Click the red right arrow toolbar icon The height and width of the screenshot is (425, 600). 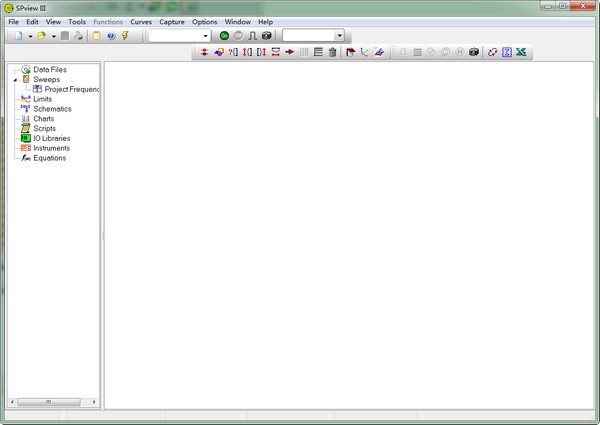click(290, 52)
